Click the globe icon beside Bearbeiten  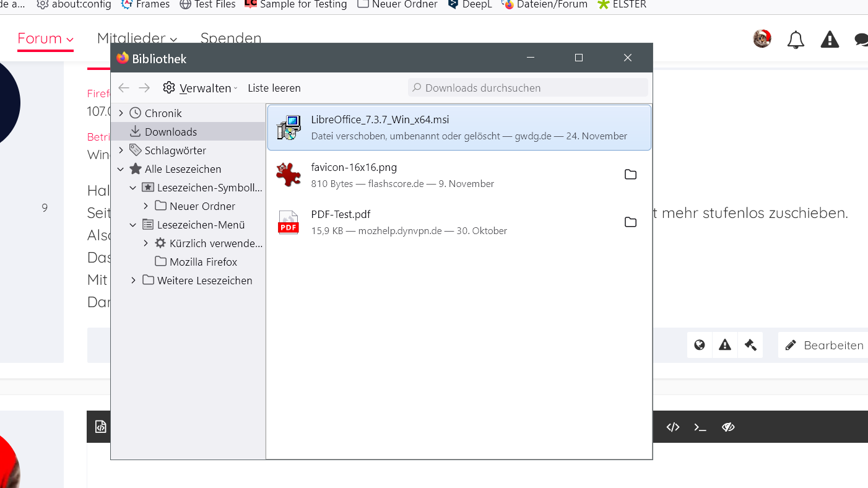coord(700,345)
